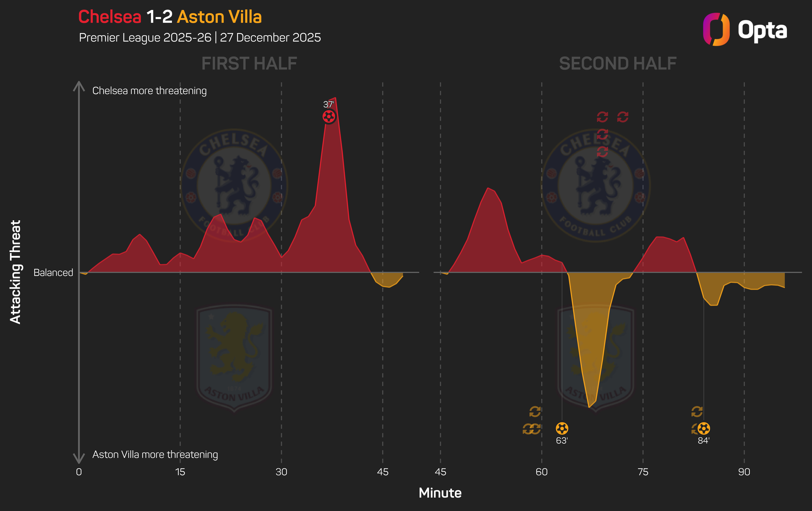Screen dimensions: 812x511
Task: Click the "Balanced" axis label
Action: pyautogui.click(x=53, y=272)
